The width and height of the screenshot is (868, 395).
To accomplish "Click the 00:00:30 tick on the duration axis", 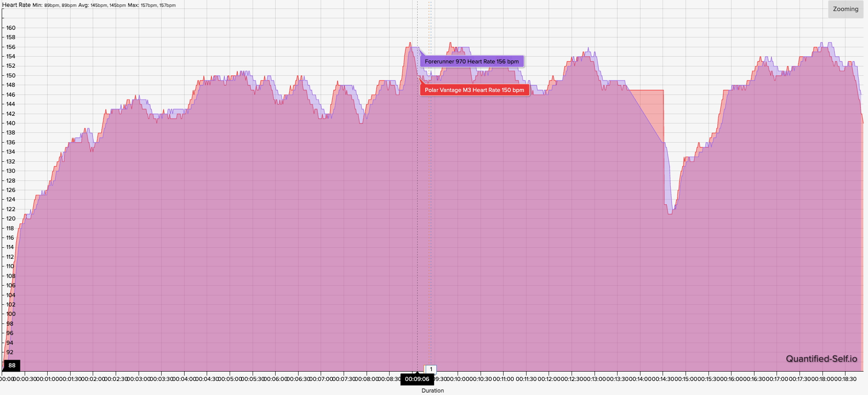I will (25, 379).
